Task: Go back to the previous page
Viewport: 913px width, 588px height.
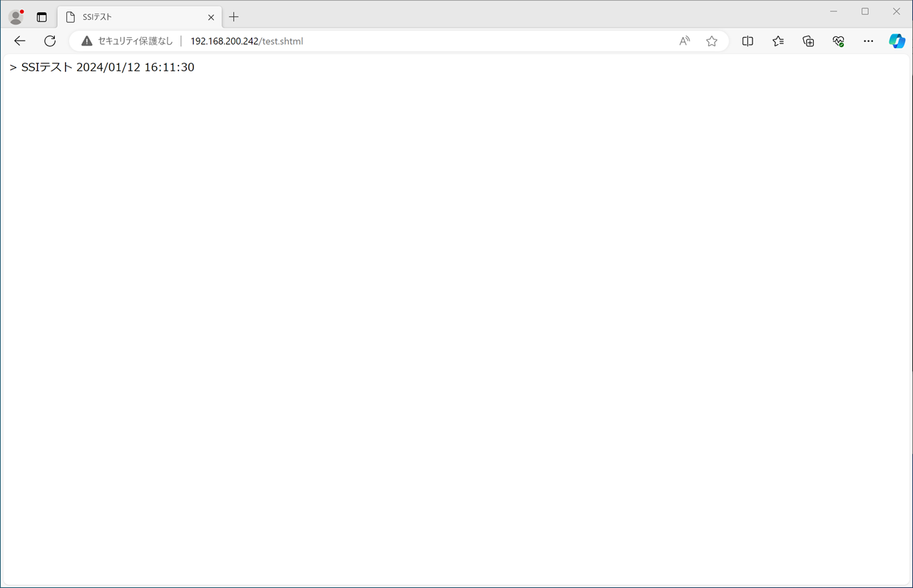Action: (20, 41)
